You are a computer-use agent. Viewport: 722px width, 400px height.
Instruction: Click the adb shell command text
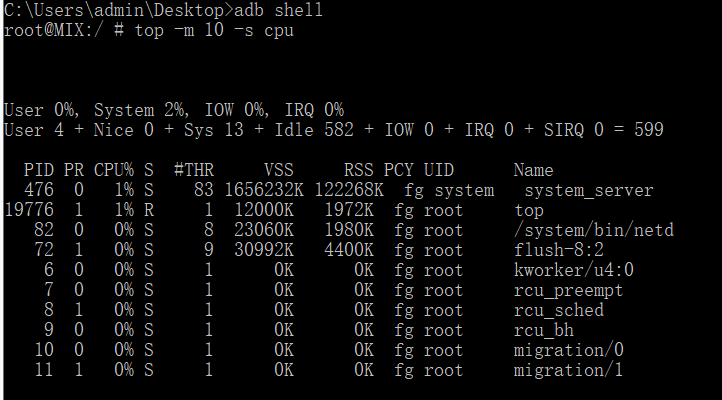(x=277, y=10)
